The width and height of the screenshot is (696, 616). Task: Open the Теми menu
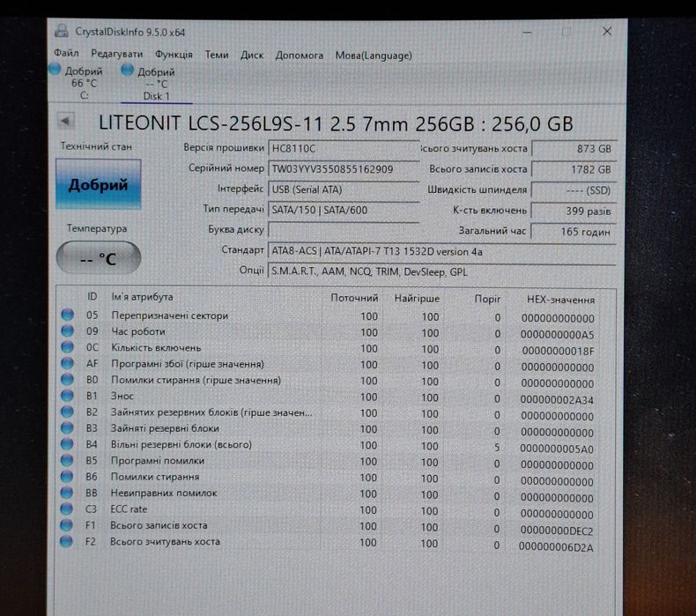pyautogui.click(x=217, y=55)
